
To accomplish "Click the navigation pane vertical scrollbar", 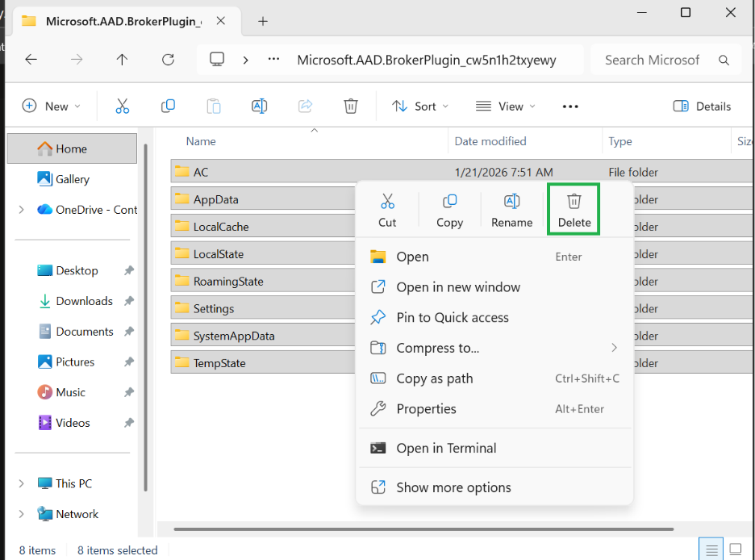I will click(145, 318).
